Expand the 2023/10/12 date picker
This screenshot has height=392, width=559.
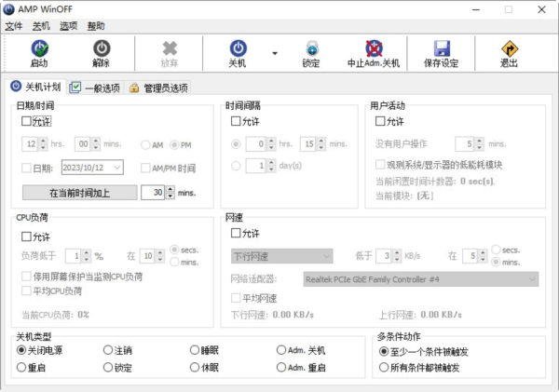(116, 168)
